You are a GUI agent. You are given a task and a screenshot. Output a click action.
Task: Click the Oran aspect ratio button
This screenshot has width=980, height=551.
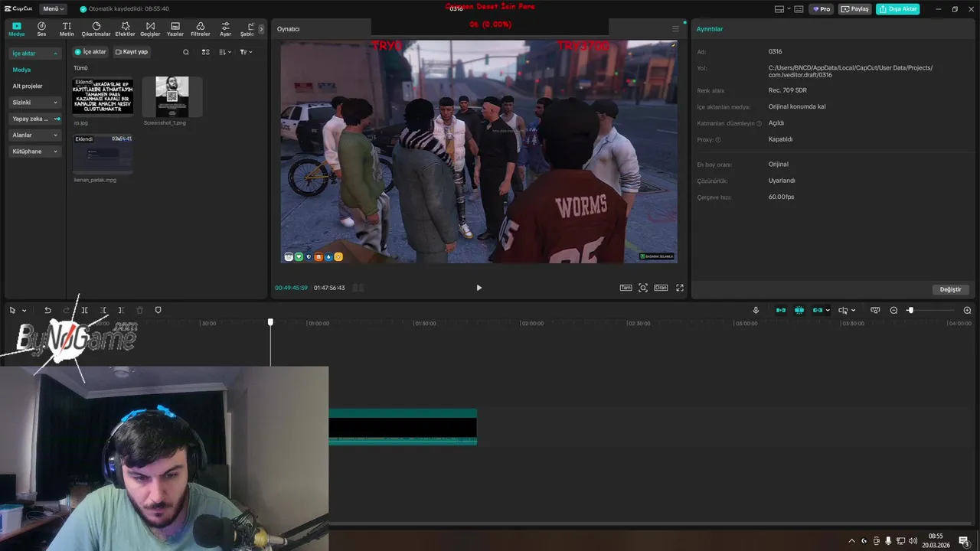click(x=661, y=288)
